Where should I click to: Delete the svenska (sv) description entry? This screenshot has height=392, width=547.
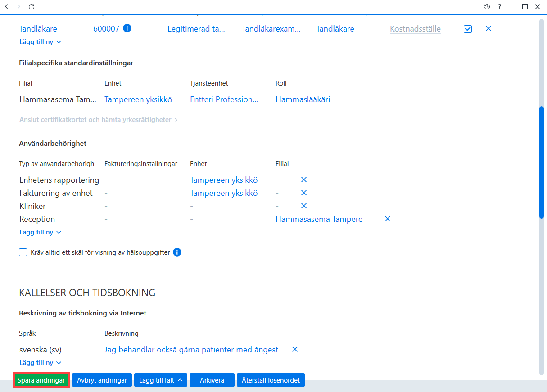click(x=295, y=349)
